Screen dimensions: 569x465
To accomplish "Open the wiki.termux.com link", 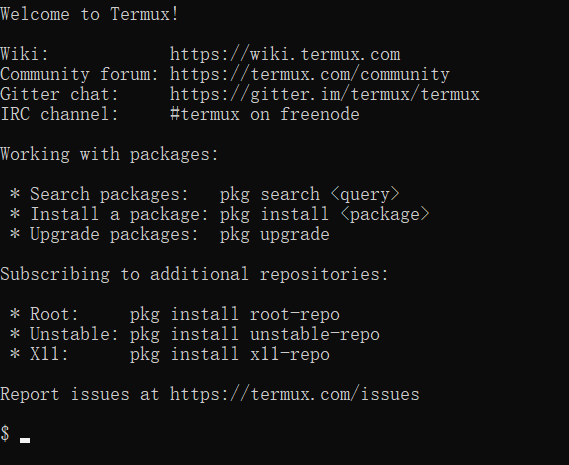I will (x=285, y=54).
